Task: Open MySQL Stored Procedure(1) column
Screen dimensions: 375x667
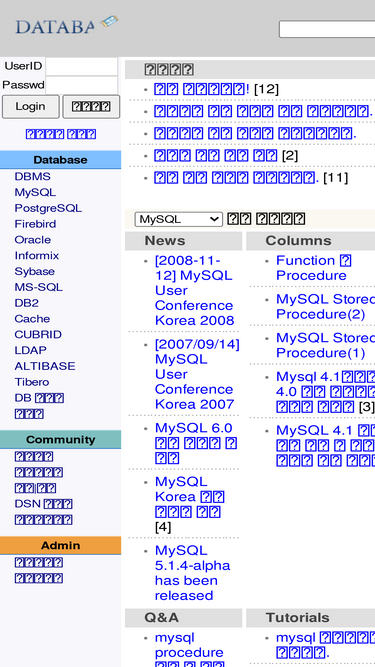Action: 325,345
